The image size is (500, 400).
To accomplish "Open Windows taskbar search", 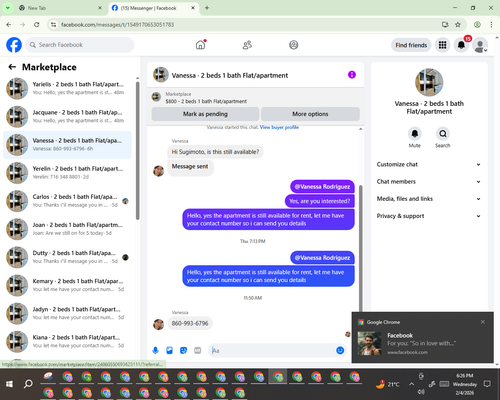I will [28, 384].
